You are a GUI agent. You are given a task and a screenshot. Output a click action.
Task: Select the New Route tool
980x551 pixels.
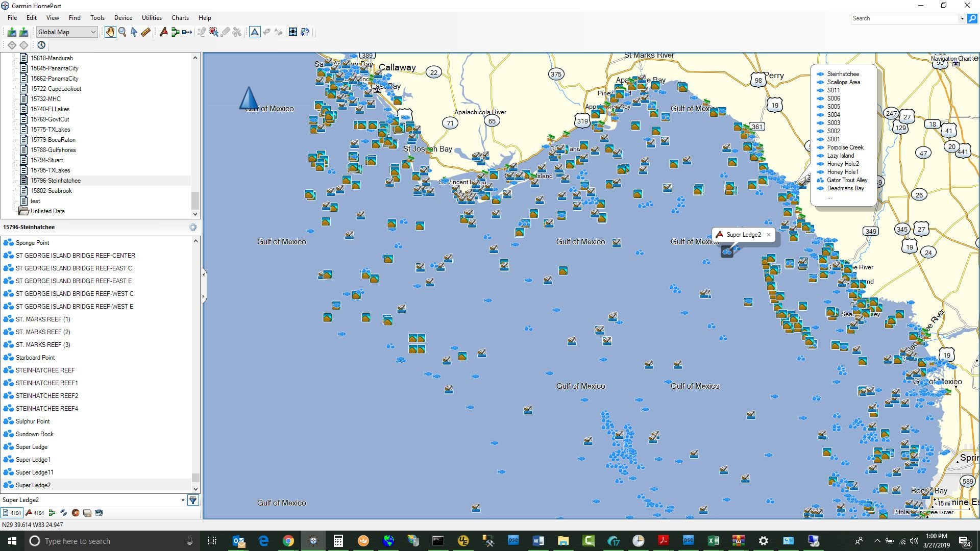click(175, 32)
